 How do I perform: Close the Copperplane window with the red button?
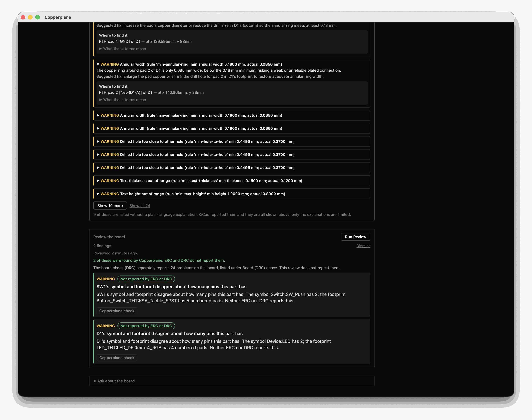[x=23, y=17]
